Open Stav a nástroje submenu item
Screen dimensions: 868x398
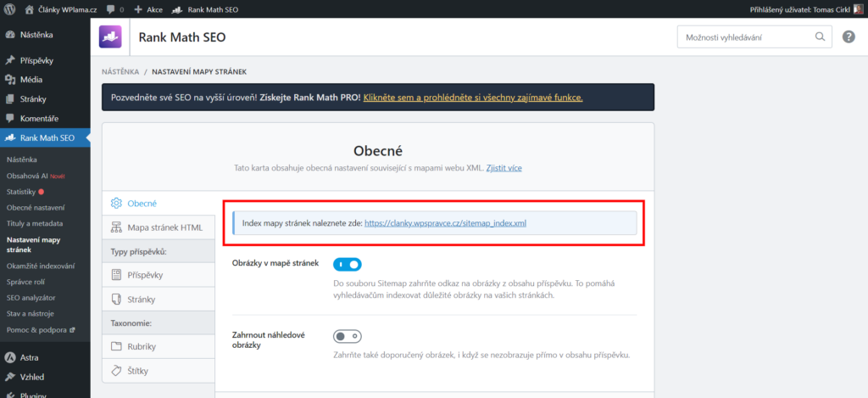(x=30, y=314)
